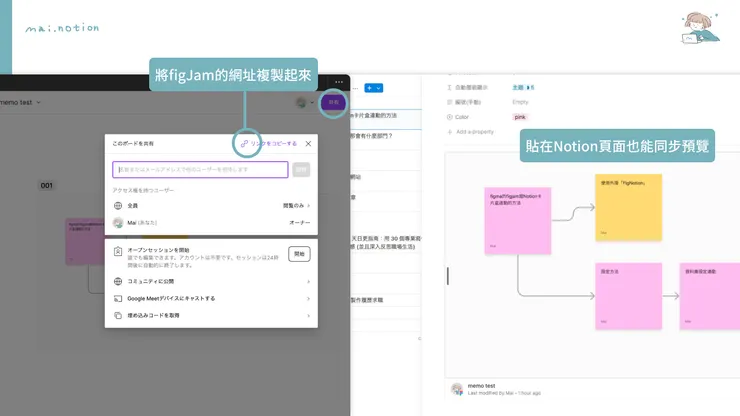
Task: Select Google Meet cast option
Action: click(x=171, y=298)
